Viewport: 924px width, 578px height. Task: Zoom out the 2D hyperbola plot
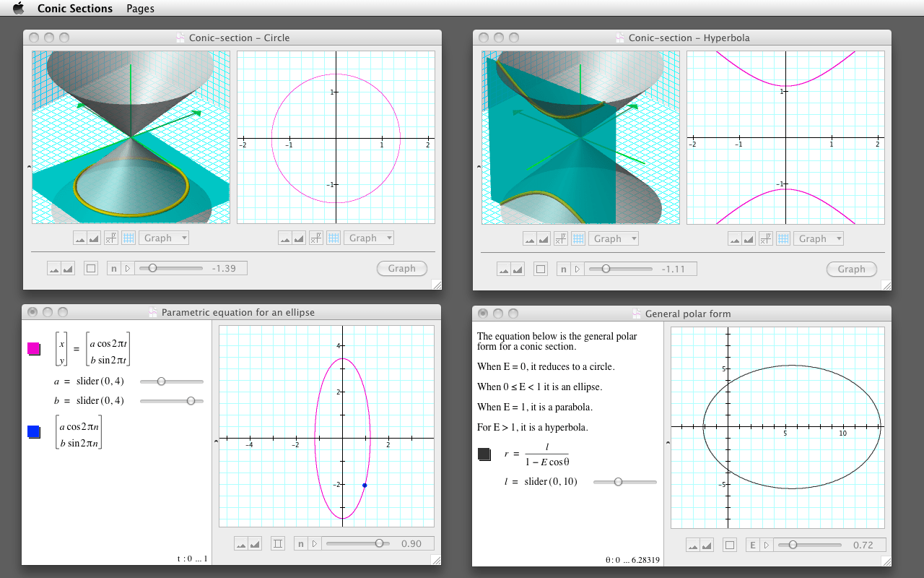(735, 238)
